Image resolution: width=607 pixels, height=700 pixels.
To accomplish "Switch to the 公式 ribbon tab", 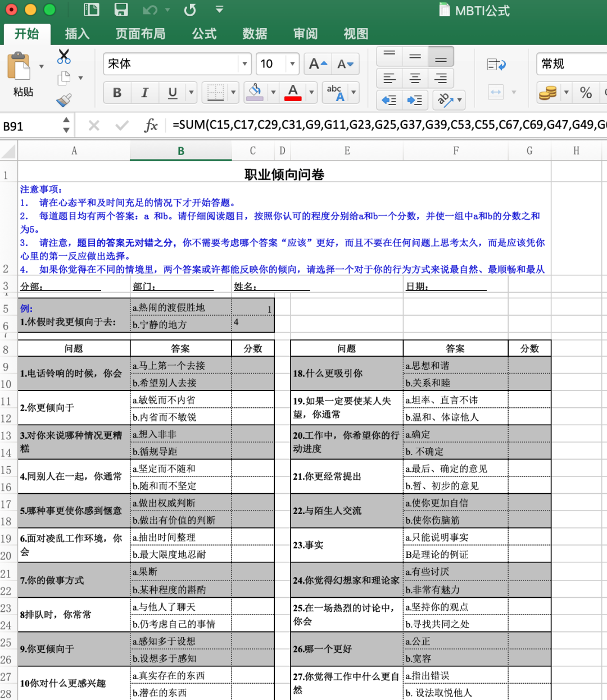I will [x=204, y=34].
